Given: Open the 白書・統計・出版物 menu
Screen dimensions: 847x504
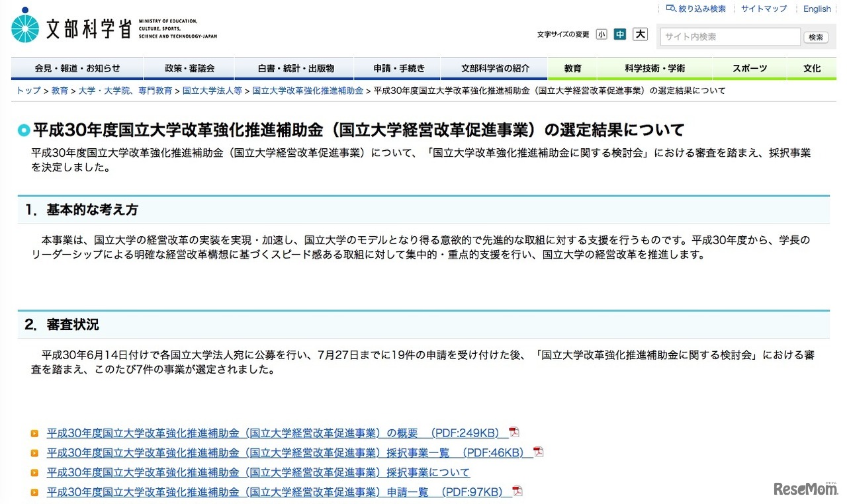Looking at the screenshot, I should pyautogui.click(x=294, y=68).
